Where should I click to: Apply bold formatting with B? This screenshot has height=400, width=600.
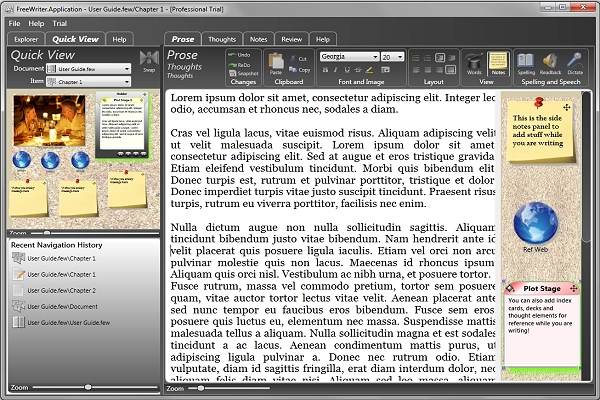[x=325, y=70]
